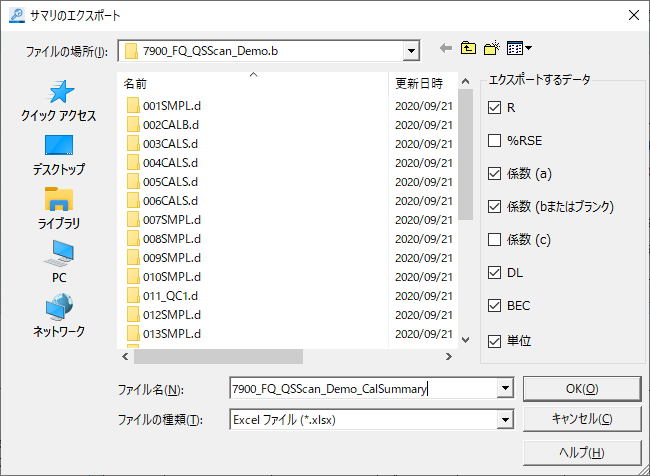Viewport: 650px width, 476px height.
Task: Select the 011_QC1.d folder icon
Action: (x=133, y=296)
